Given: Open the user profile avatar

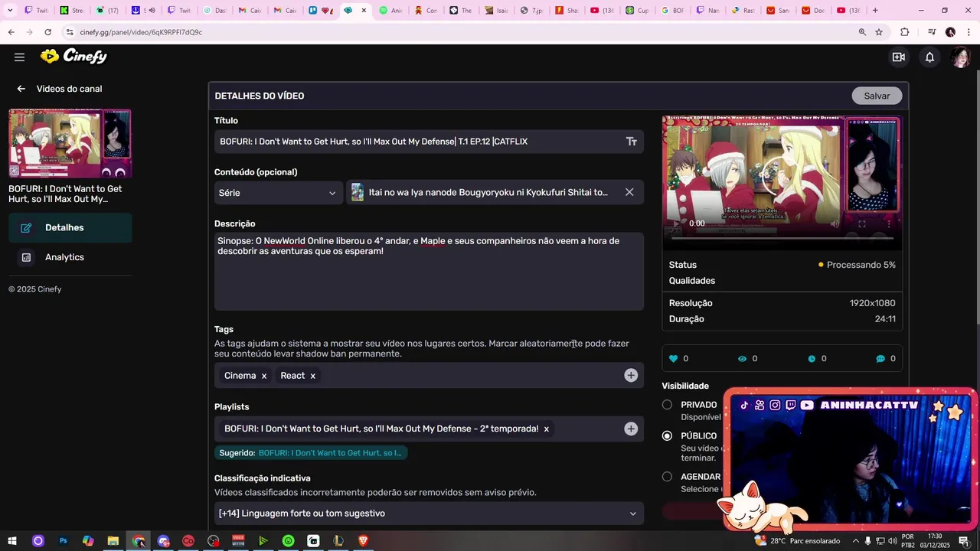Looking at the screenshot, I should tap(960, 57).
